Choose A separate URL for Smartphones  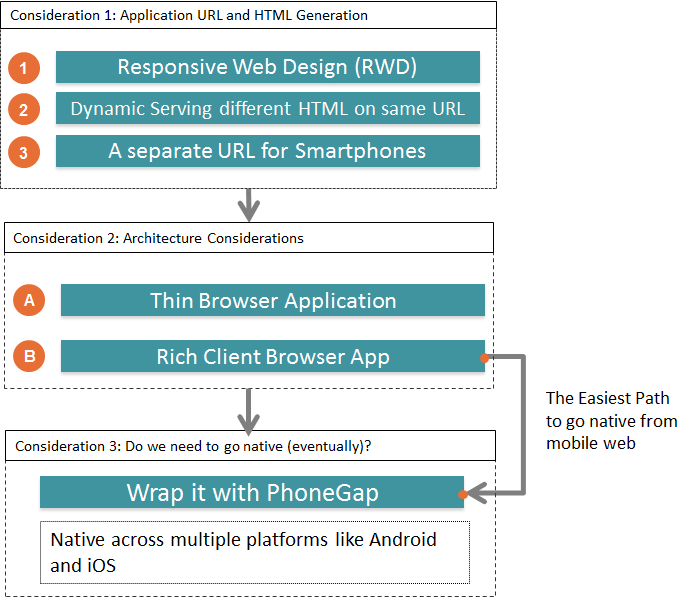coord(267,151)
